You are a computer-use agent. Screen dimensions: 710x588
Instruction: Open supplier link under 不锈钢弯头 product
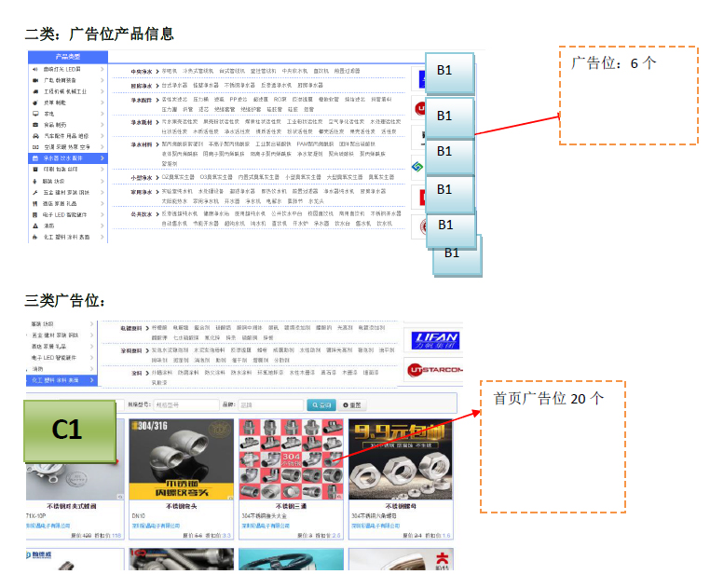[x=156, y=526]
